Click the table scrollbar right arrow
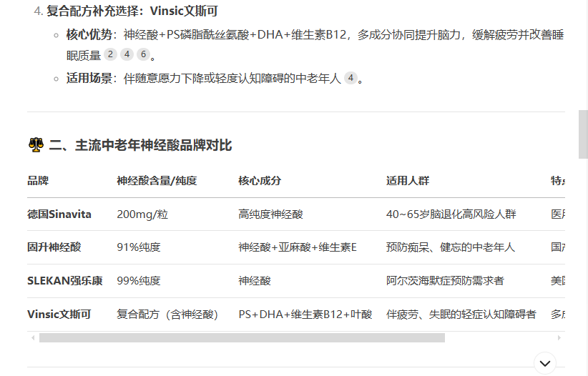The image size is (588, 376). pyautogui.click(x=559, y=338)
